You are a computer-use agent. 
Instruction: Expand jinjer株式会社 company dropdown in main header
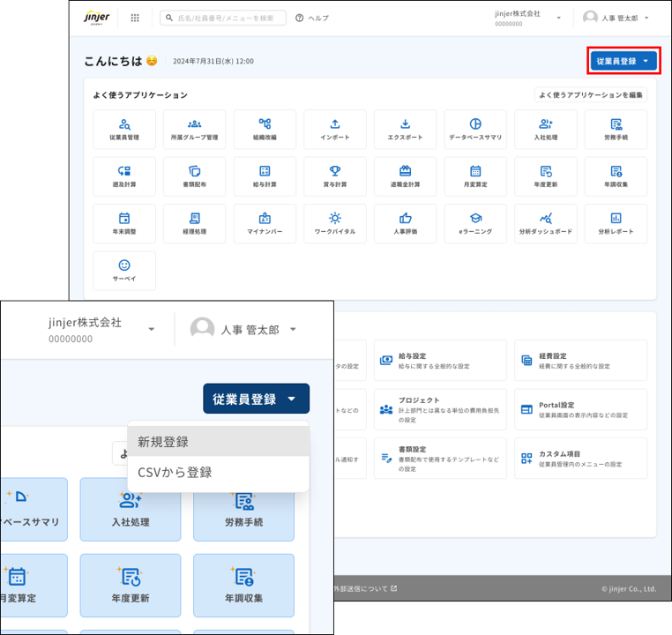tap(528, 18)
